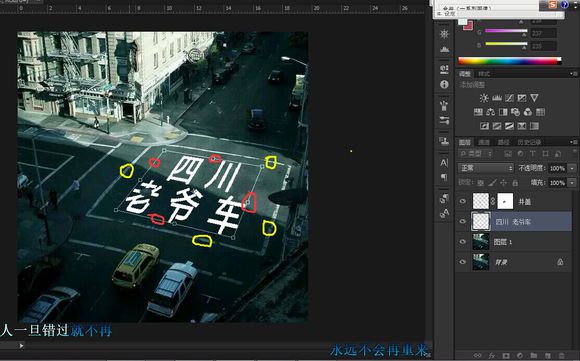Add a Channel Mixer adjustment layer
The height and width of the screenshot is (361, 580).
pyautogui.click(x=528, y=112)
